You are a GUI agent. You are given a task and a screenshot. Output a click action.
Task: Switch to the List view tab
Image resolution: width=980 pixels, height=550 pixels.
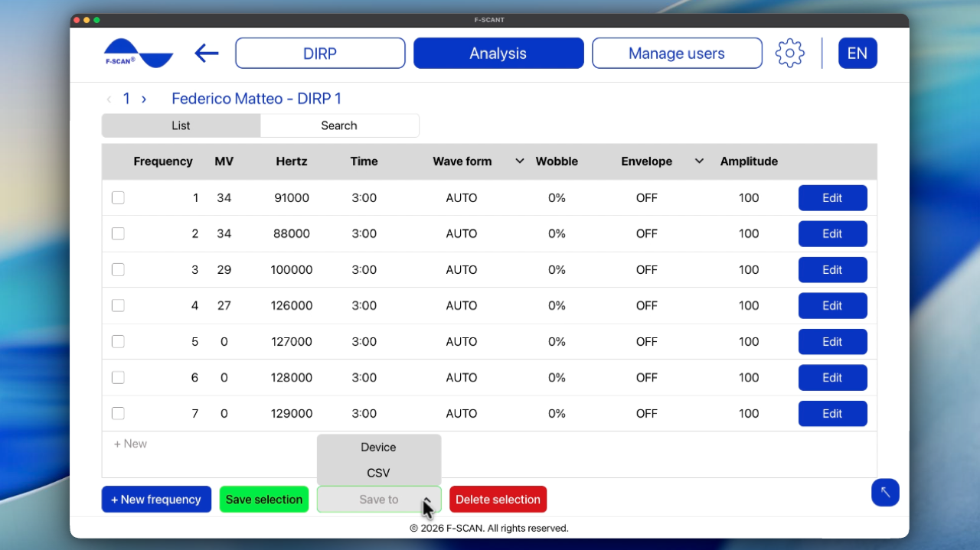181,125
